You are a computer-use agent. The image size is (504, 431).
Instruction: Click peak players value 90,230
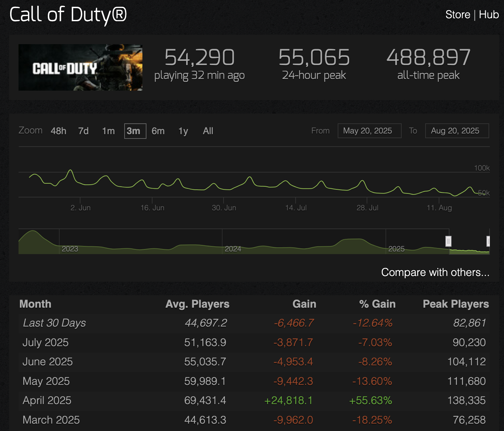point(469,343)
